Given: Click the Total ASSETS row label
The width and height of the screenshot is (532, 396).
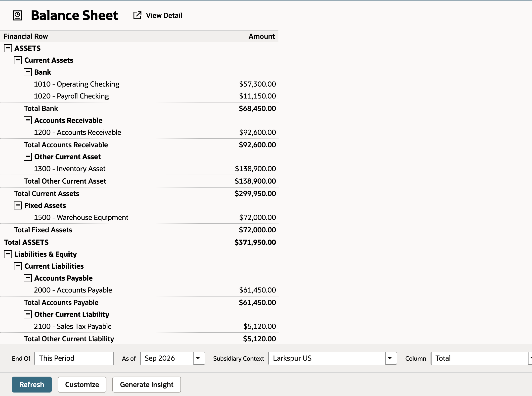Looking at the screenshot, I should click(x=26, y=242).
